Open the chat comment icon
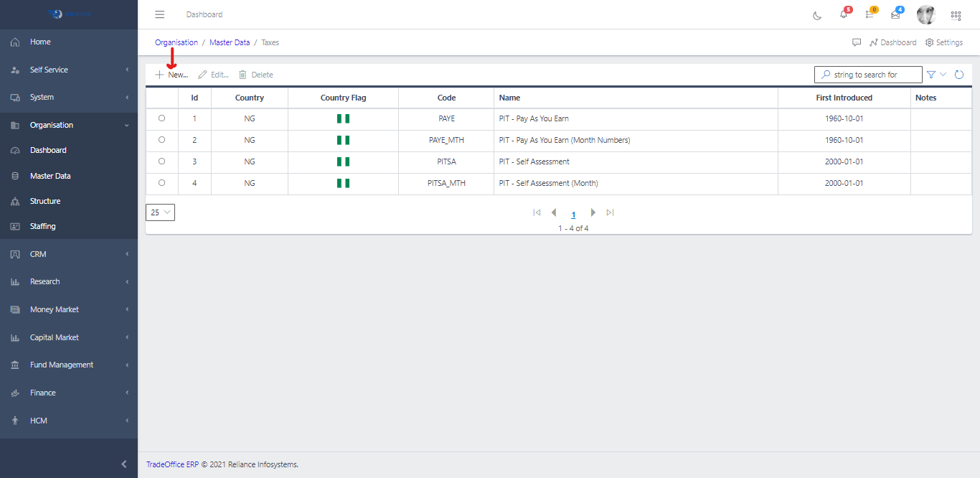 [857, 42]
